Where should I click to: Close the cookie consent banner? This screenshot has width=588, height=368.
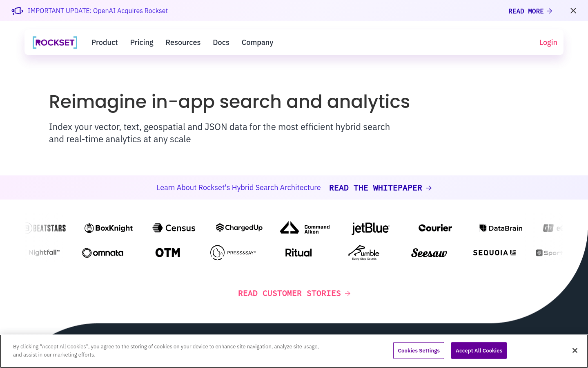click(x=575, y=350)
